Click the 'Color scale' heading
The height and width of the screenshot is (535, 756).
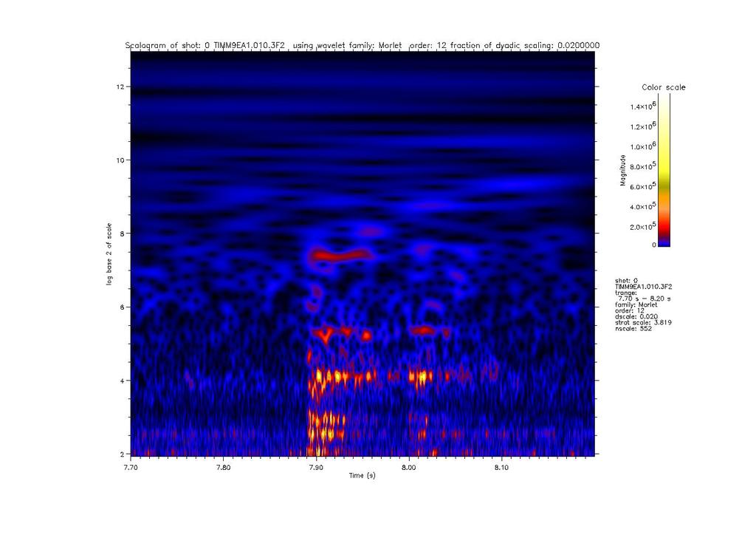pyautogui.click(x=664, y=87)
